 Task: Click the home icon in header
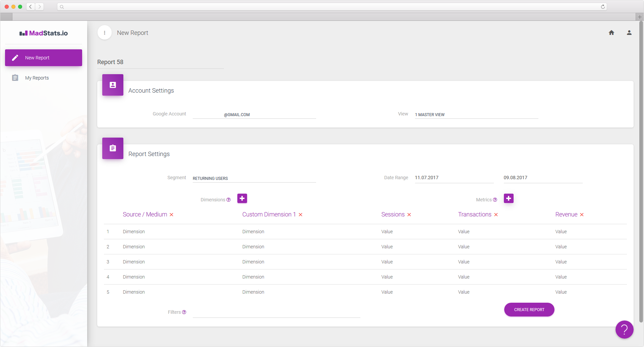[x=611, y=33]
